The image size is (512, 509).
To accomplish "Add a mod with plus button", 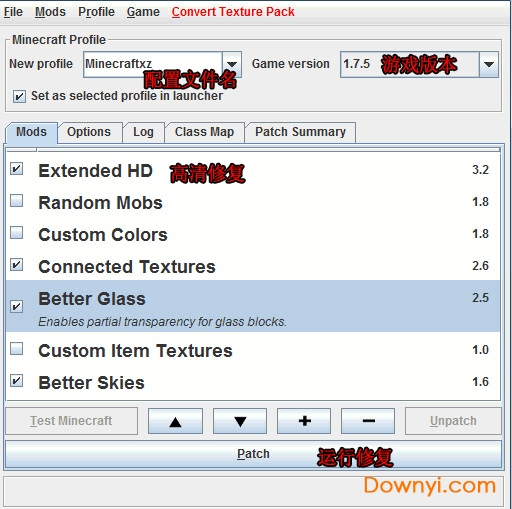I will pos(304,421).
